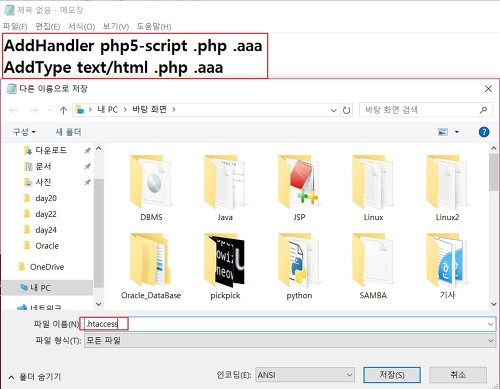This screenshot has height=389, width=500.
Task: Select Oracle in navigation pane
Action: click(x=47, y=246)
